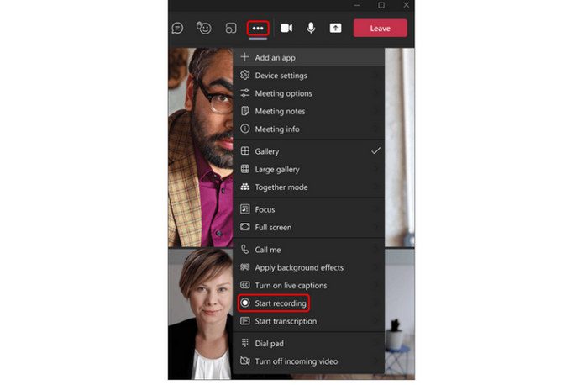Close the Teams meeting window
Viewport: 588px width, 385px height.
406,5
